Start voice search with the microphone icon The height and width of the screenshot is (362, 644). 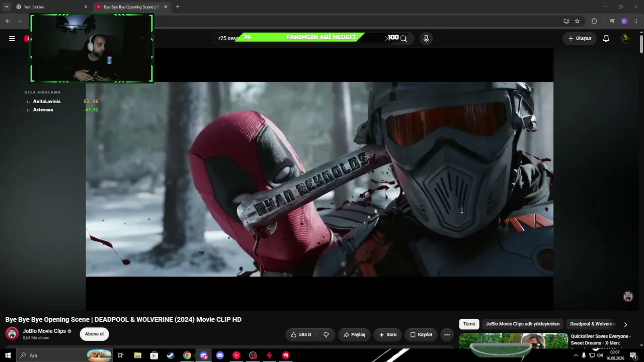[x=426, y=39]
